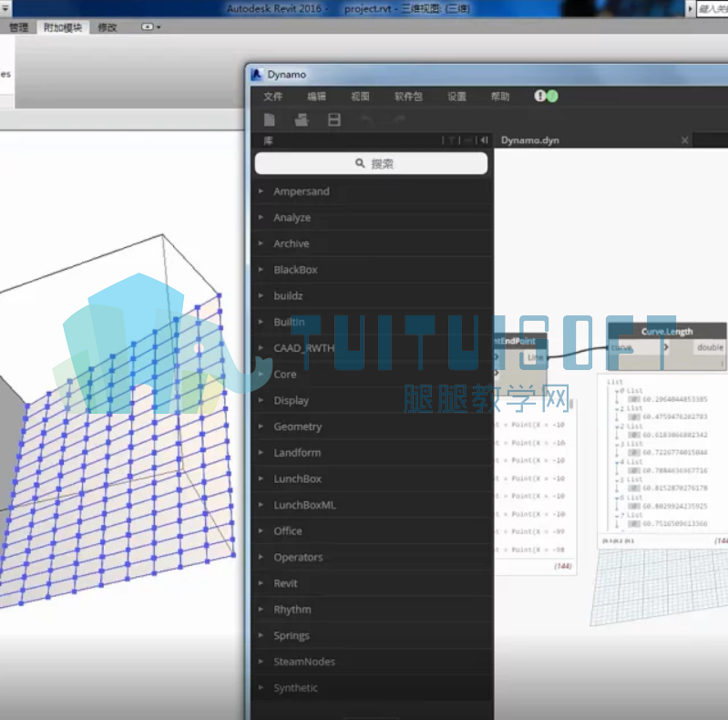Click the library filter funnel icon
This screenshot has width=728, height=720.
click(x=451, y=140)
